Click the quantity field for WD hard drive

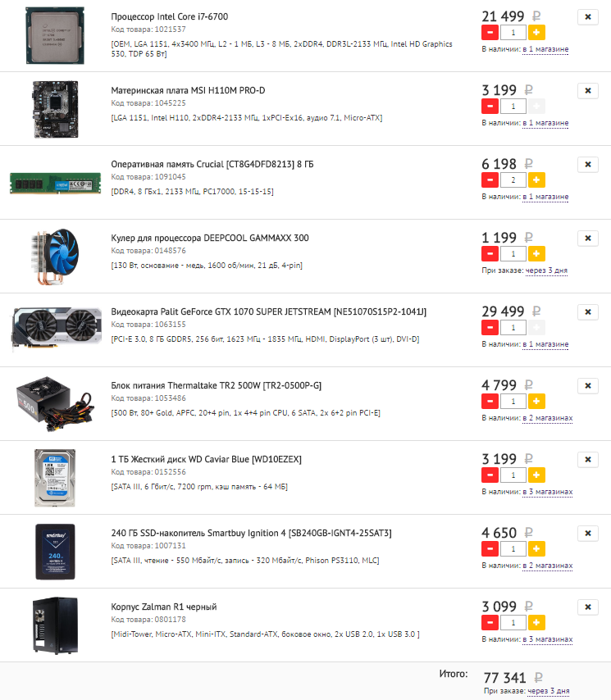tap(513, 475)
